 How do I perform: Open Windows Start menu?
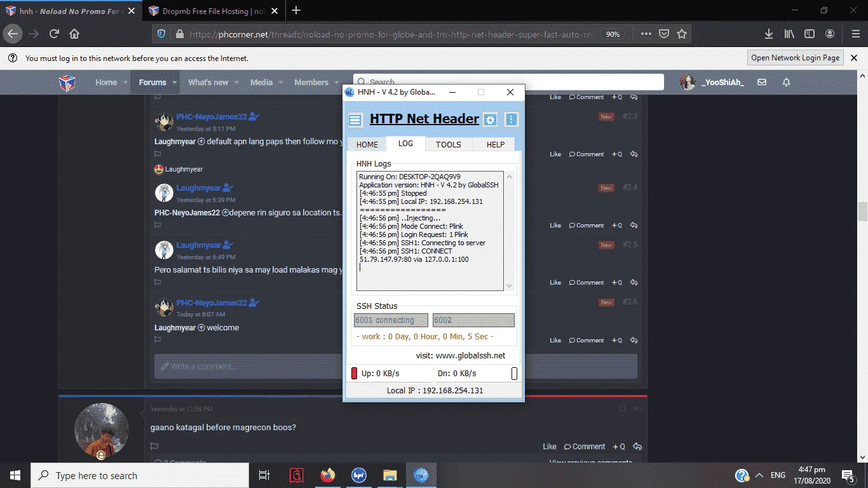click(15, 475)
